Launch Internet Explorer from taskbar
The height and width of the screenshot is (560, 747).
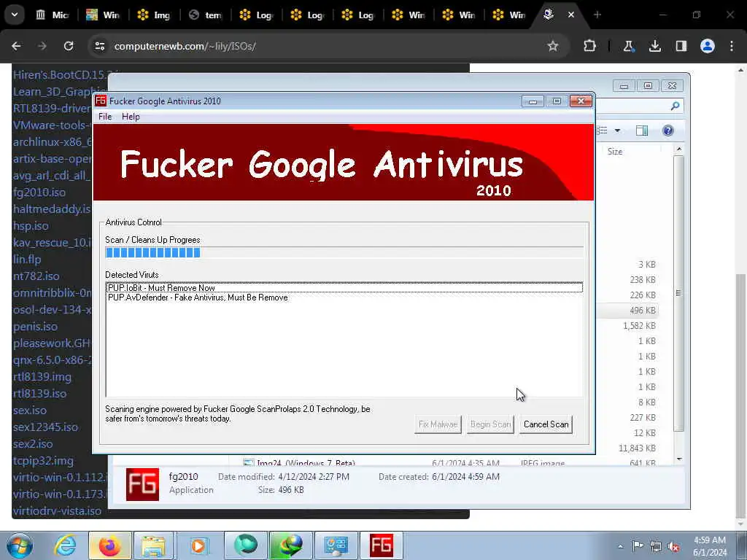[65, 546]
